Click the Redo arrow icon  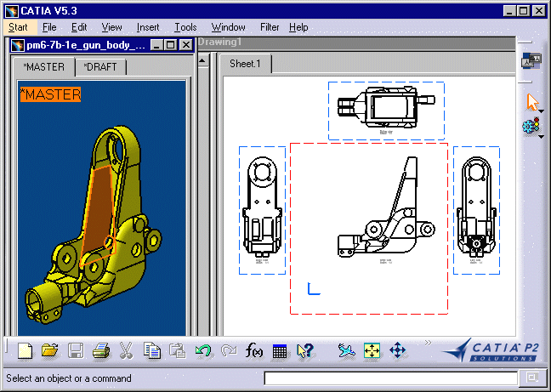tap(229, 350)
